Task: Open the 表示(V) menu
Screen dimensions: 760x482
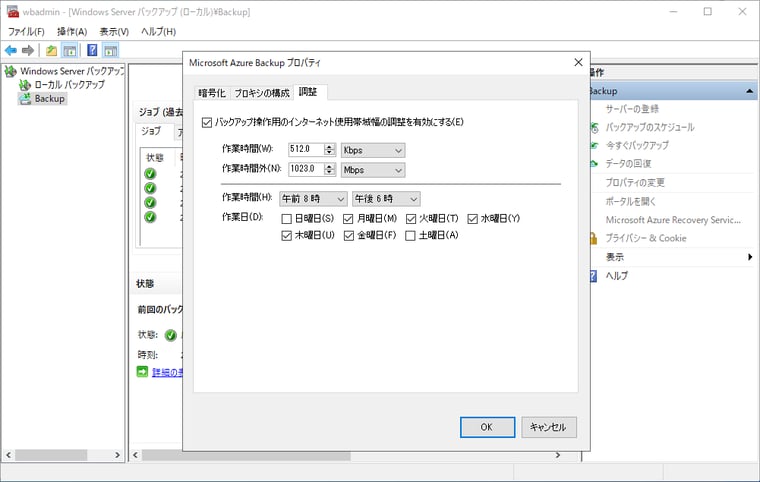Action: point(114,32)
